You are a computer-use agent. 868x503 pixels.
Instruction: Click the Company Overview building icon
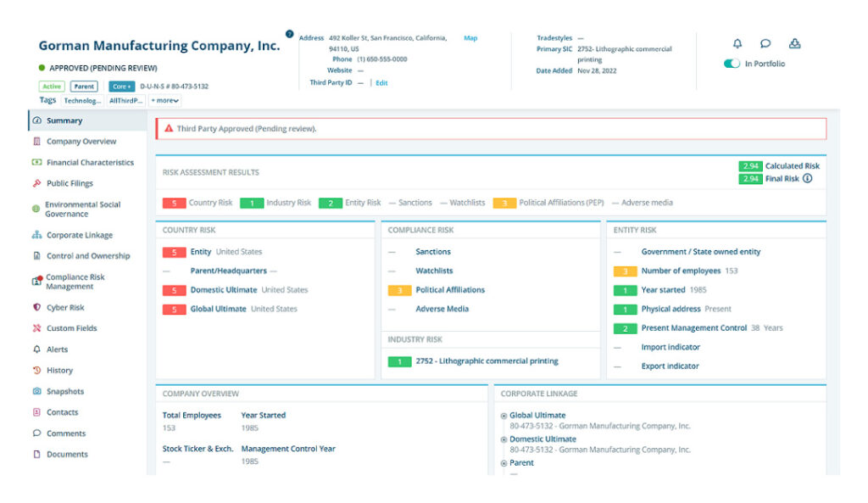[36, 142]
